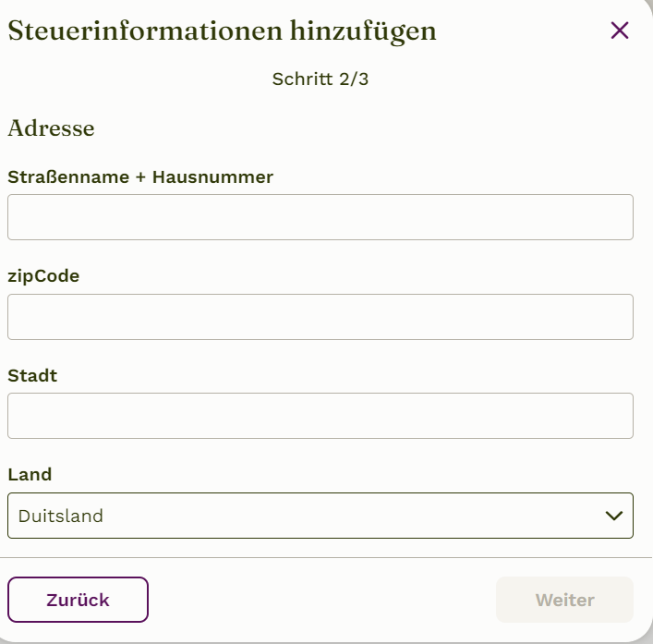Click empty footer space between Zurück and Weiter

click(x=322, y=600)
